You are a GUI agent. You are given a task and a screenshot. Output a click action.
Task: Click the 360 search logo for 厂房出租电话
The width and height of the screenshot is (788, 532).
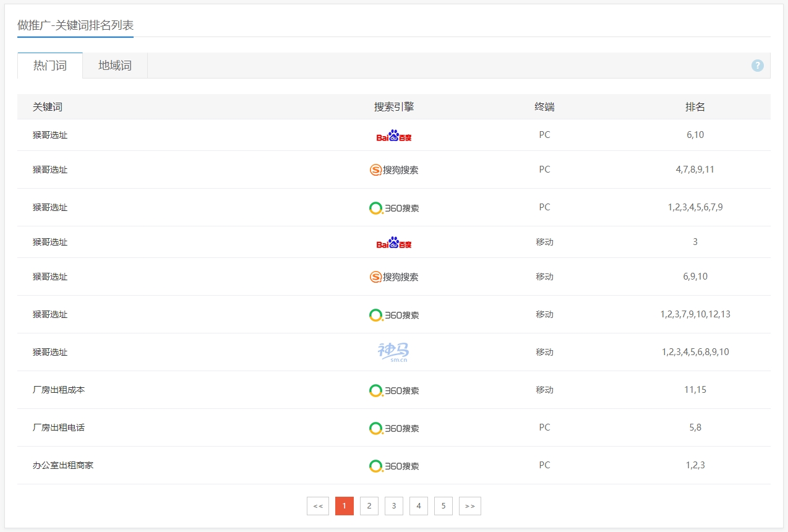pyautogui.click(x=394, y=428)
